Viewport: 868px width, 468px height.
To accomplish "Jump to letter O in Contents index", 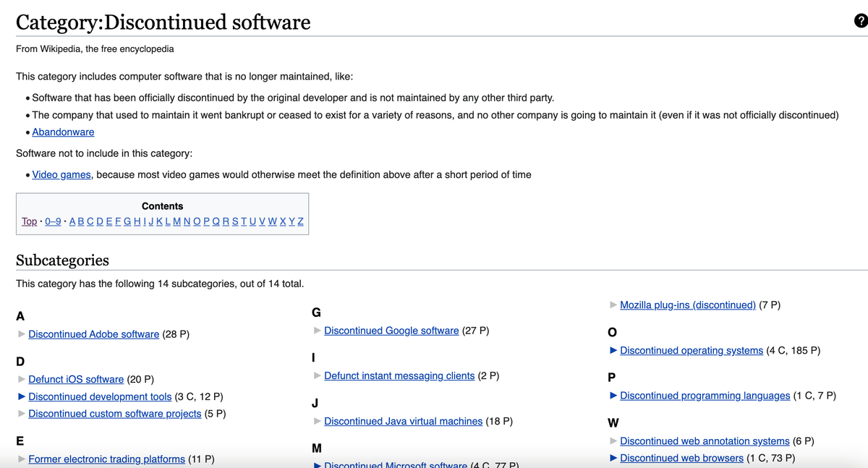I will [x=197, y=221].
